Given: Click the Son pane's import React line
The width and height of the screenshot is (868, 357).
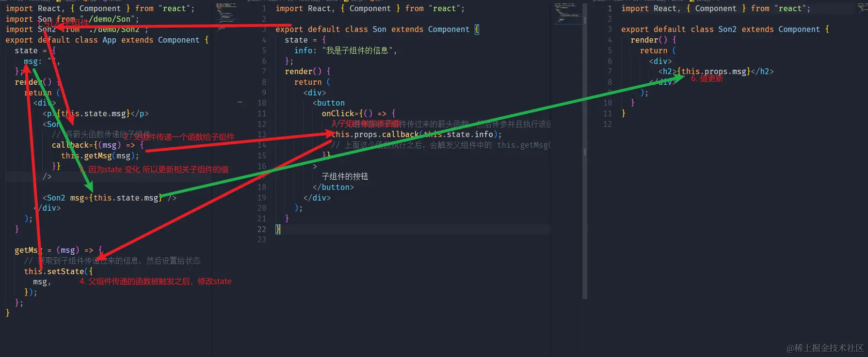Looking at the screenshot, I should coord(370,8).
